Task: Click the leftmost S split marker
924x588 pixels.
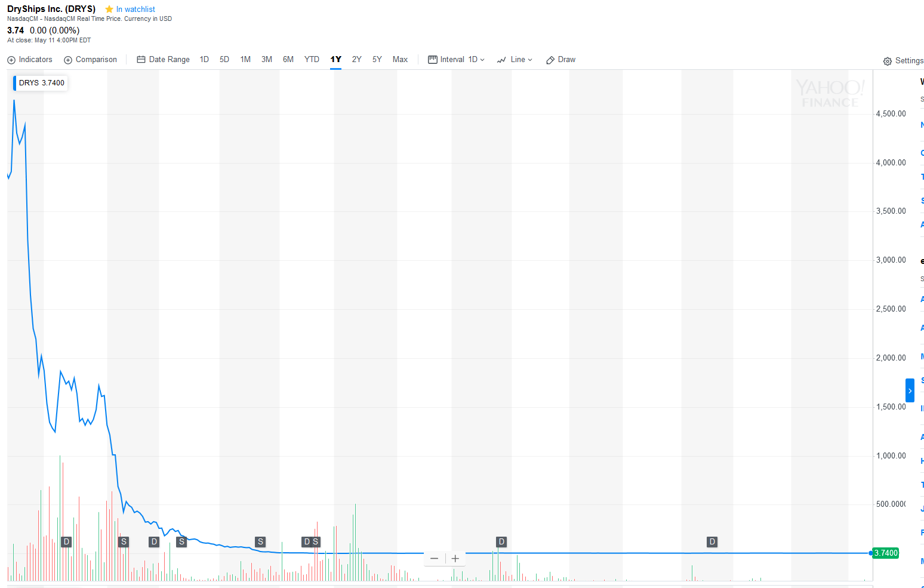Action: (x=124, y=542)
